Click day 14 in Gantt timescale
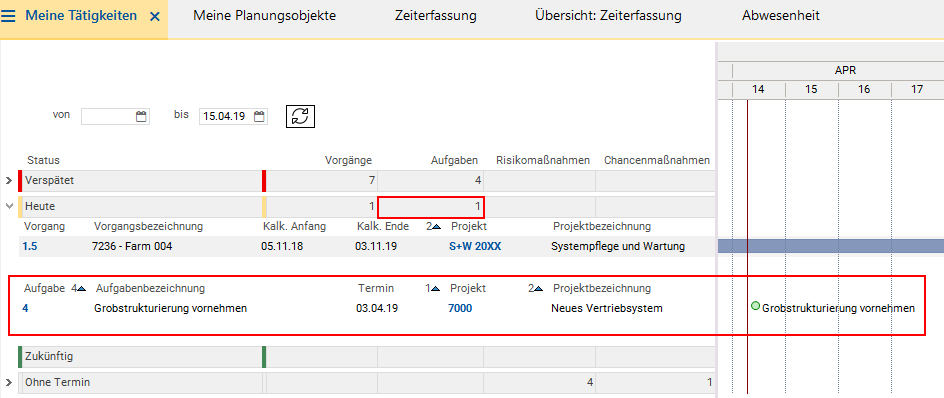Screen dimensions: 944x398 click(759, 90)
